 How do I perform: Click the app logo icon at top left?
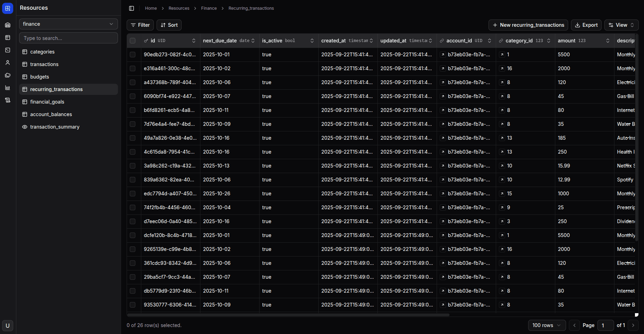(x=8, y=8)
